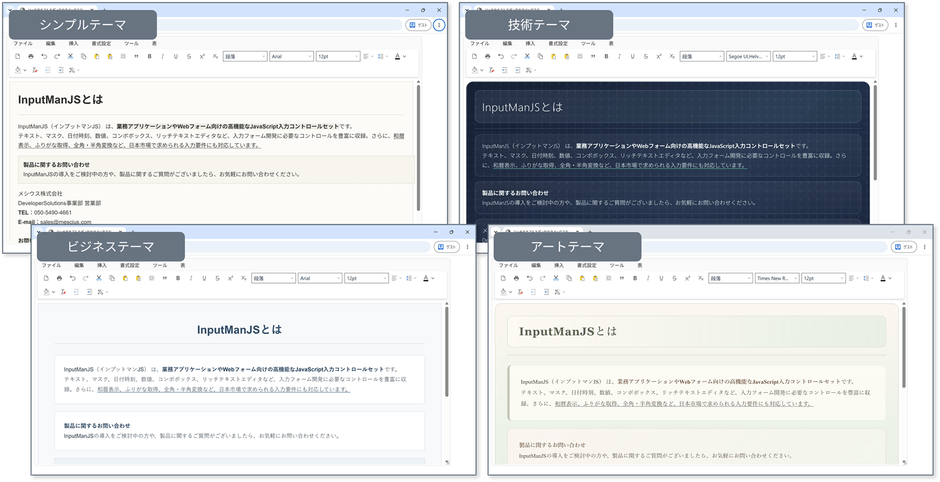This screenshot has height=482, width=940.
Task: Toggle Bold in Art theme toolbar
Action: [635, 278]
